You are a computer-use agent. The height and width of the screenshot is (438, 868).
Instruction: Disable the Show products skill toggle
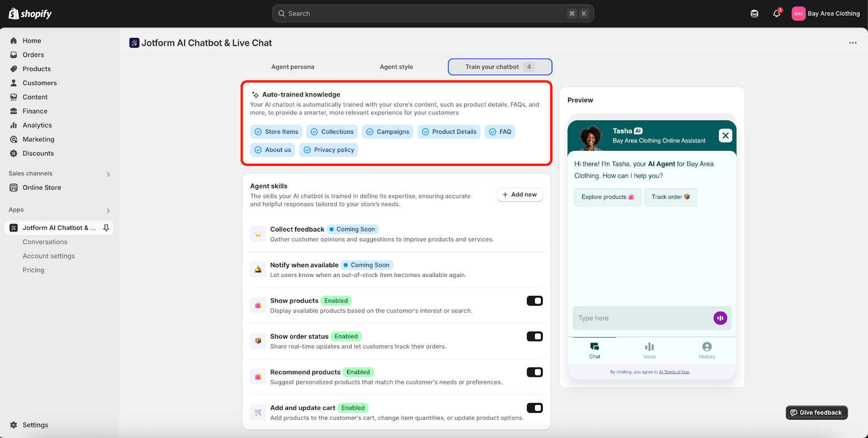pos(534,301)
